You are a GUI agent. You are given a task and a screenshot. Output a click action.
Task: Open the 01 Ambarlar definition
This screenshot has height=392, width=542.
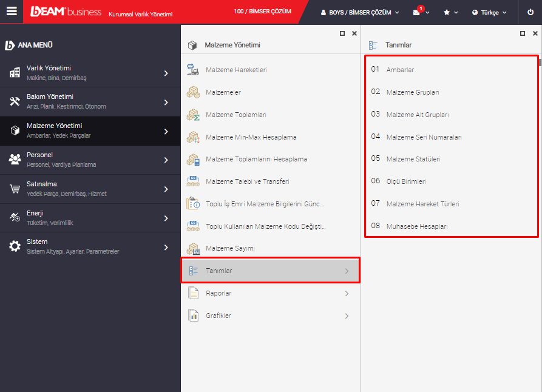400,70
